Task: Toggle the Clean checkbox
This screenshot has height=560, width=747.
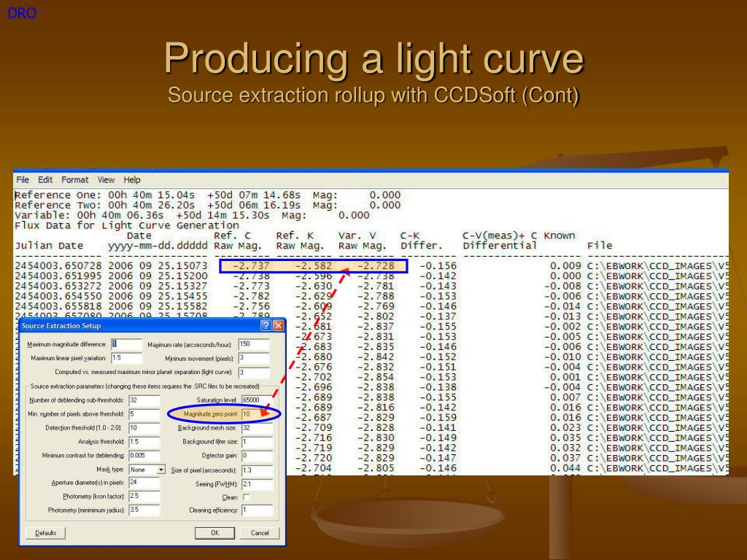Action: 246,497
